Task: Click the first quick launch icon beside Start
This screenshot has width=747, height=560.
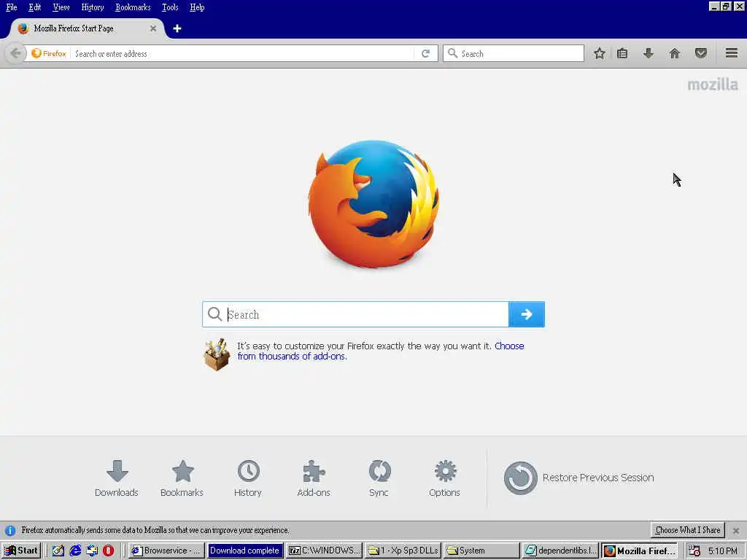Action: click(58, 551)
